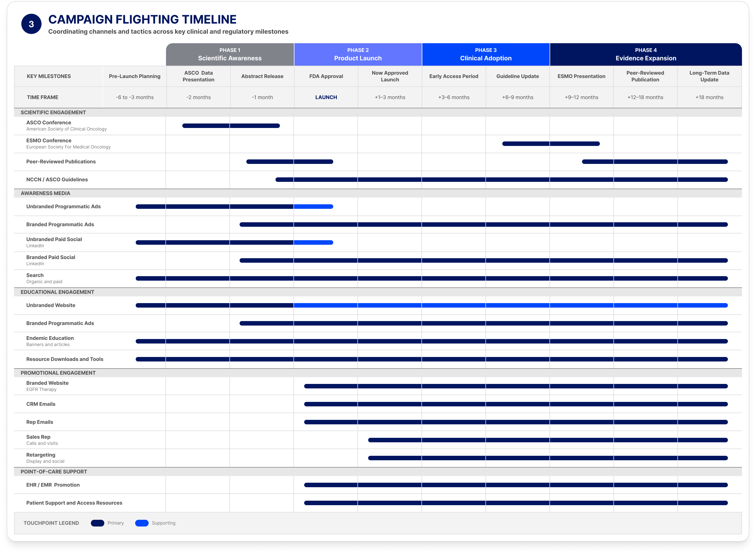Click the Unbranded Website supporting blue bar
Viewport: 756px width, 554px height.
click(x=511, y=306)
